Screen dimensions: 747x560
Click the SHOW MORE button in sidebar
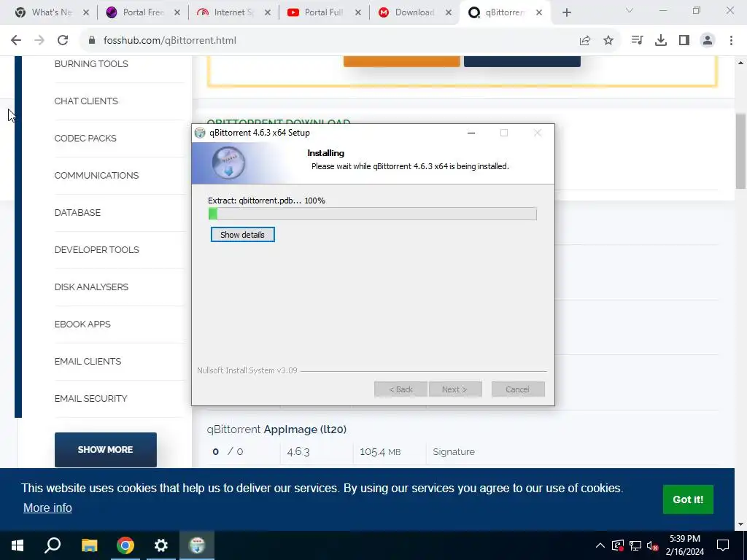point(105,449)
